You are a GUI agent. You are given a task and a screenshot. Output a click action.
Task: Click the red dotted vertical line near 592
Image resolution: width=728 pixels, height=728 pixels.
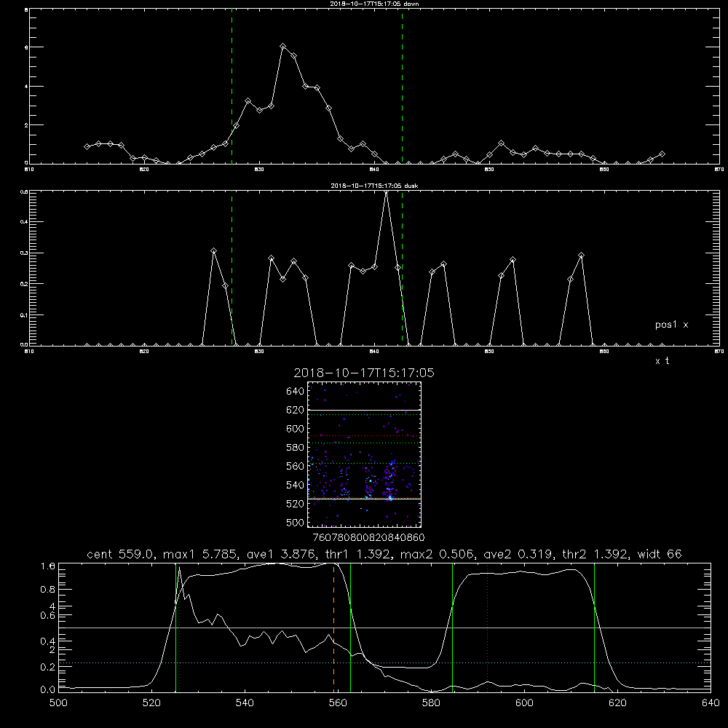coord(488,628)
